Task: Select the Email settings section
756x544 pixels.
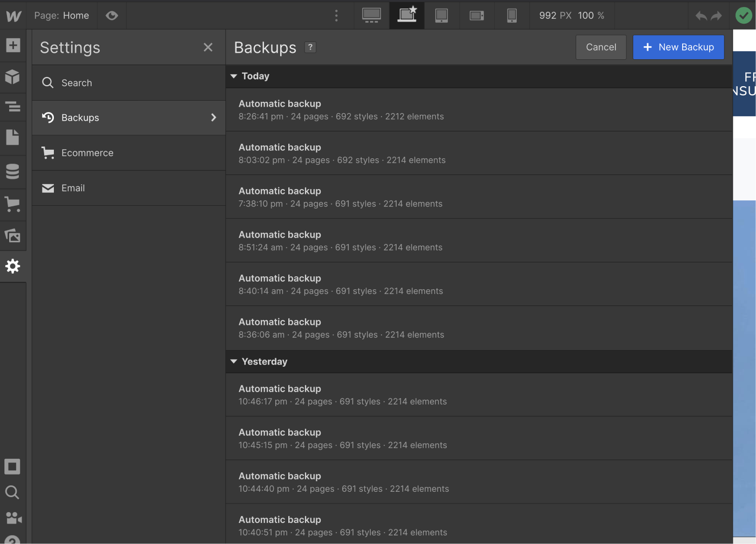Action: point(73,188)
